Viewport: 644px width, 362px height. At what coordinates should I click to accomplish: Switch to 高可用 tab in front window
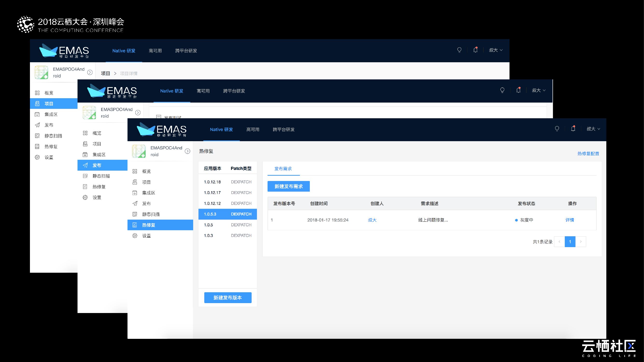[x=253, y=129]
